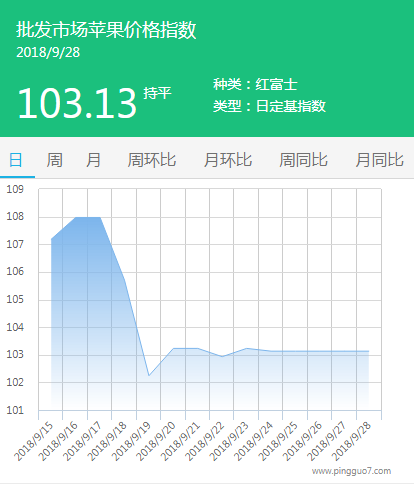Select the 日 (daily) tab

(16, 160)
